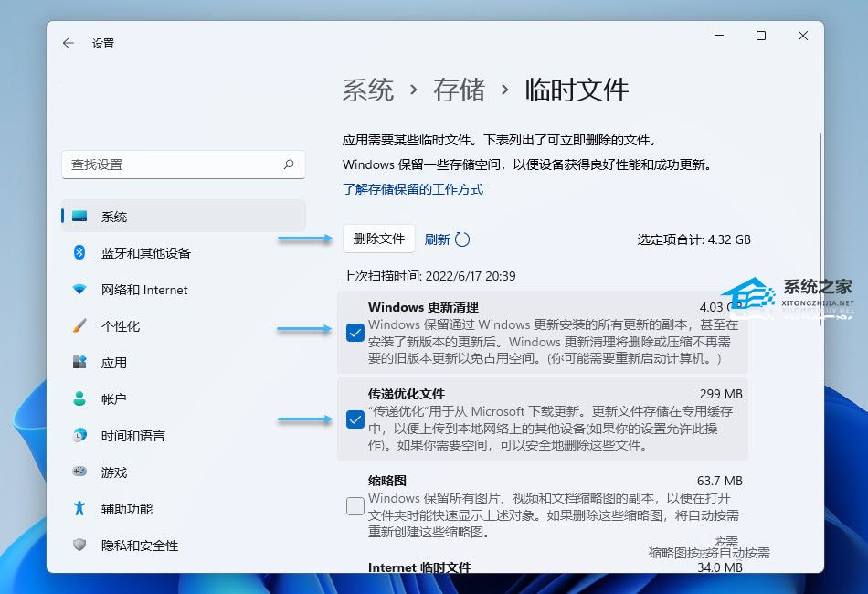Check the 缩略图 checkbox
The height and width of the screenshot is (594, 868).
[x=355, y=505]
